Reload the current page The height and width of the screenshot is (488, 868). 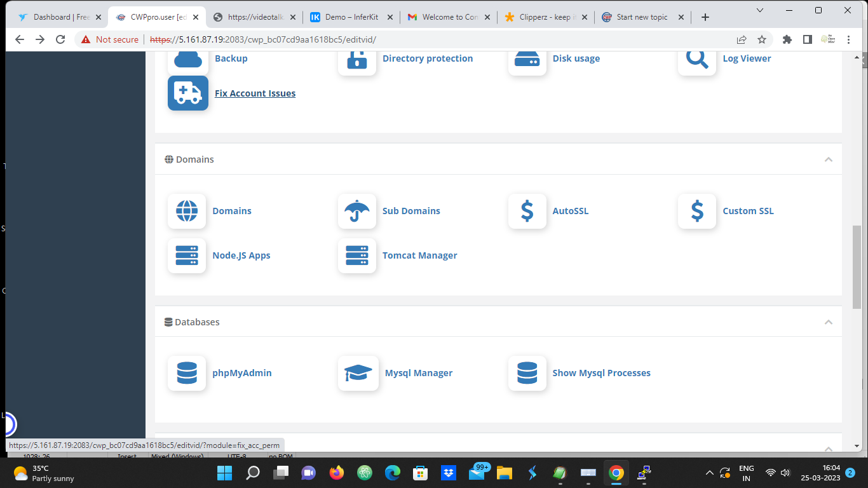[x=60, y=39]
